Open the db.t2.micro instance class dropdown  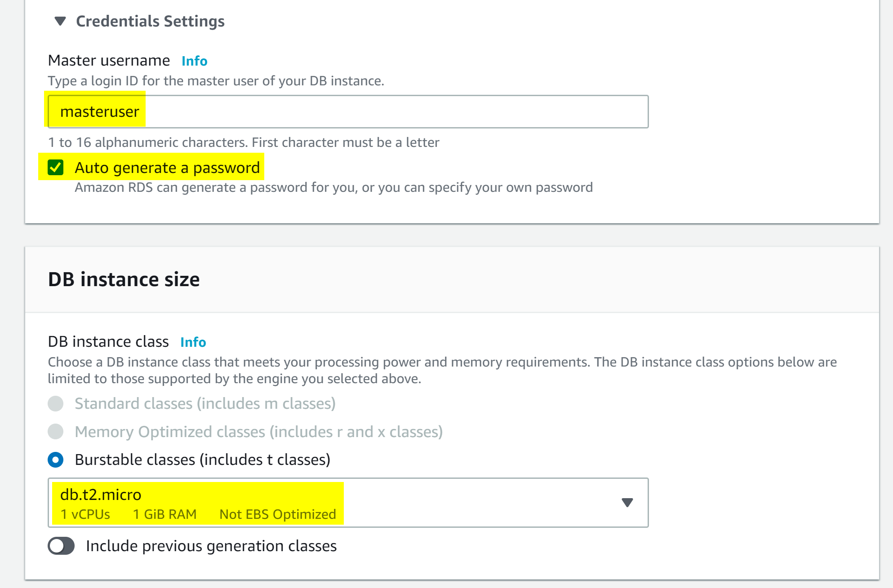[x=348, y=503]
